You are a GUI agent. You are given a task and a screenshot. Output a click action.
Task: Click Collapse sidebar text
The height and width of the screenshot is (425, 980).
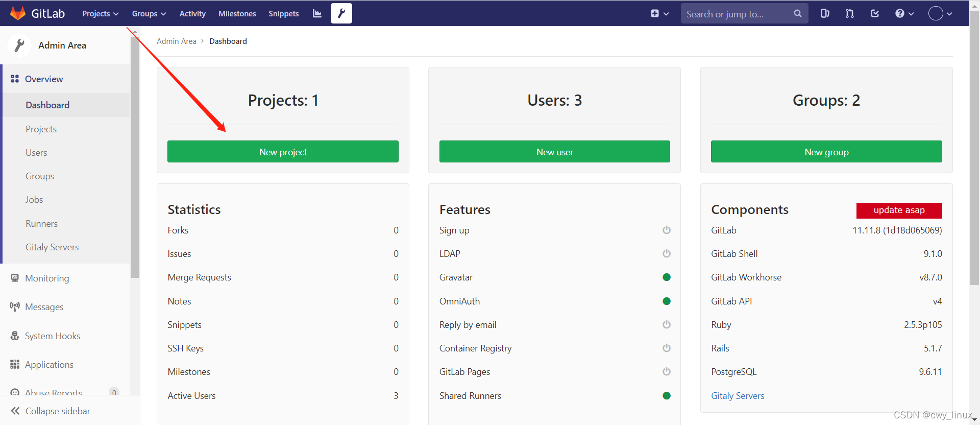pos(58,411)
